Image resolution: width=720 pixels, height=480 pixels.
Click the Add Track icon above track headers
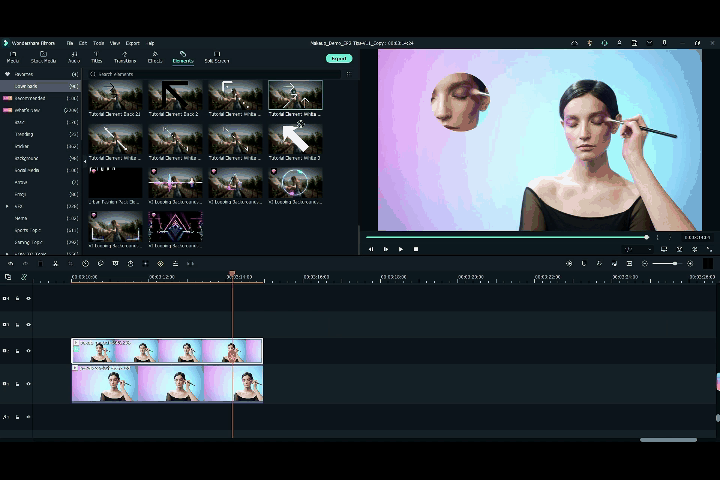pos(8,277)
